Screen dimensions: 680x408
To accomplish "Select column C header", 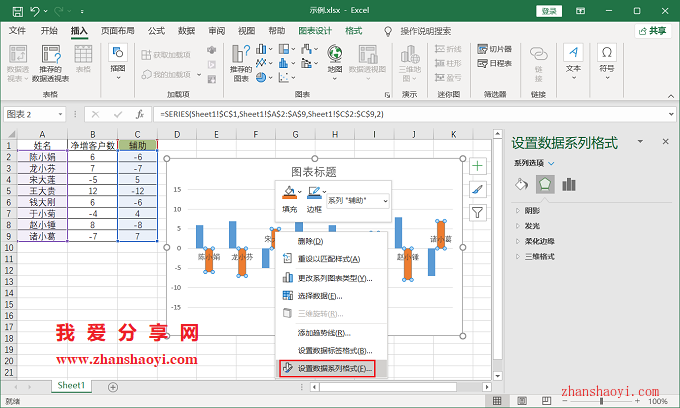I will pyautogui.click(x=137, y=134).
